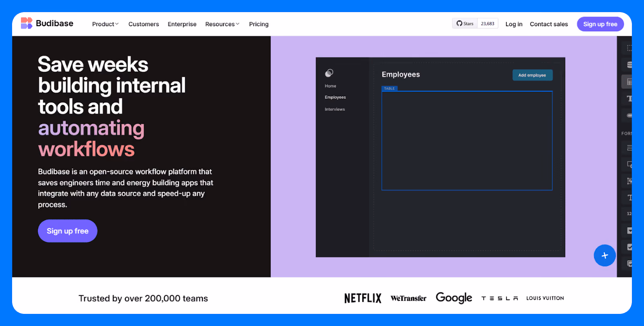Viewport: 644px width, 326px height.
Task: Select the table component icon in panel
Action: click(x=629, y=82)
